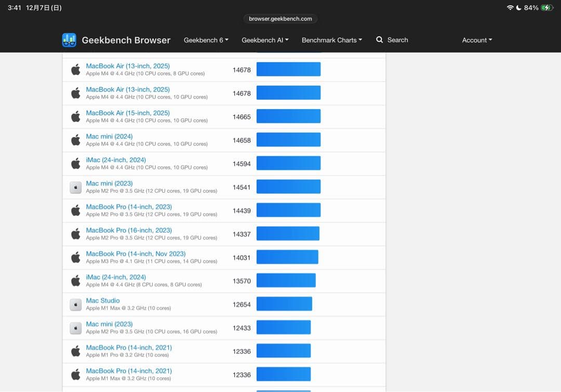Click Apple icon beside MacBook Pro (16-inch, 2023)
Image resolution: width=561 pixels, height=392 pixels.
point(76,234)
